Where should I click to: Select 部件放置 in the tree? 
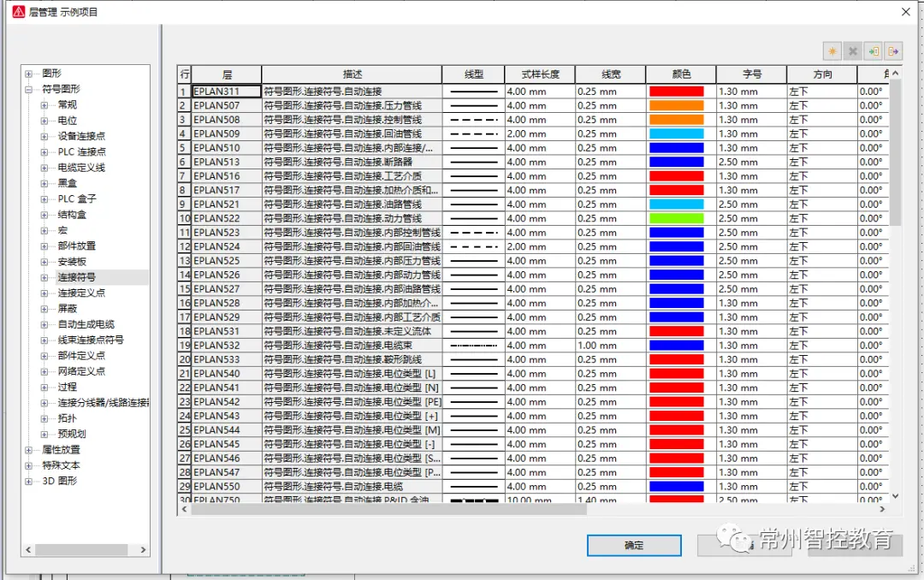[x=77, y=246]
